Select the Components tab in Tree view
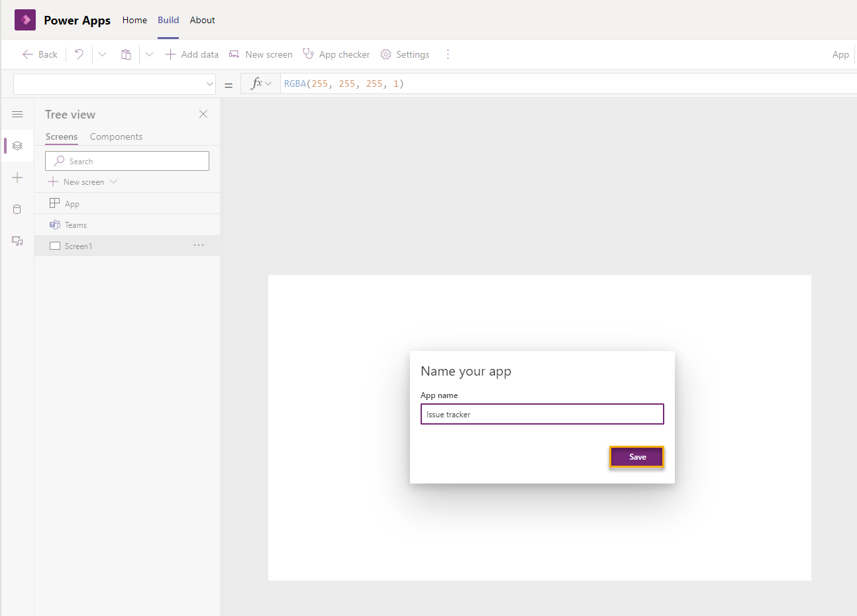 click(116, 136)
